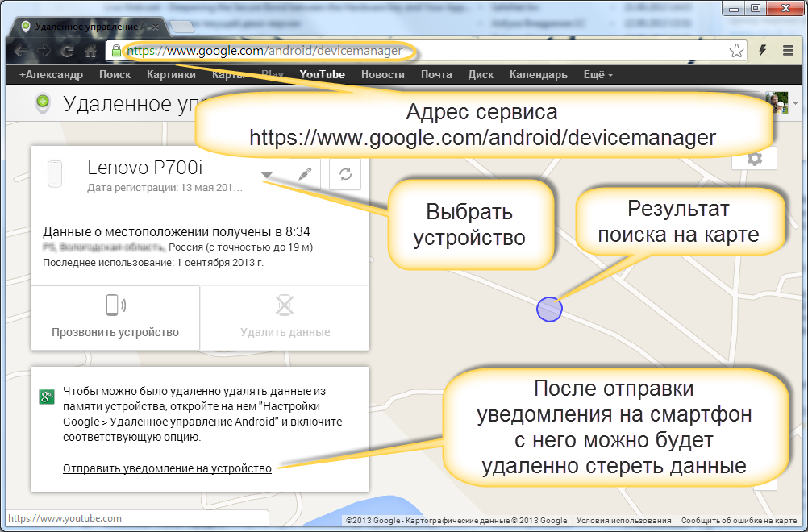Click the pencil rename device icon

pyautogui.click(x=305, y=174)
